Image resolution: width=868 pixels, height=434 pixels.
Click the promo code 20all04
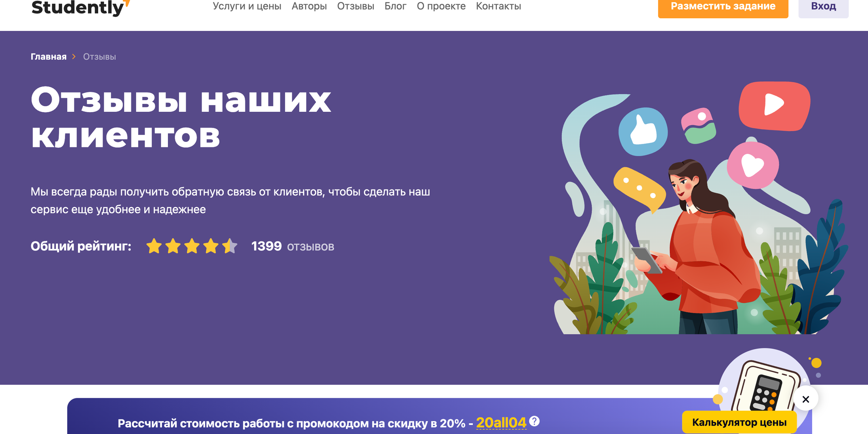(x=501, y=423)
